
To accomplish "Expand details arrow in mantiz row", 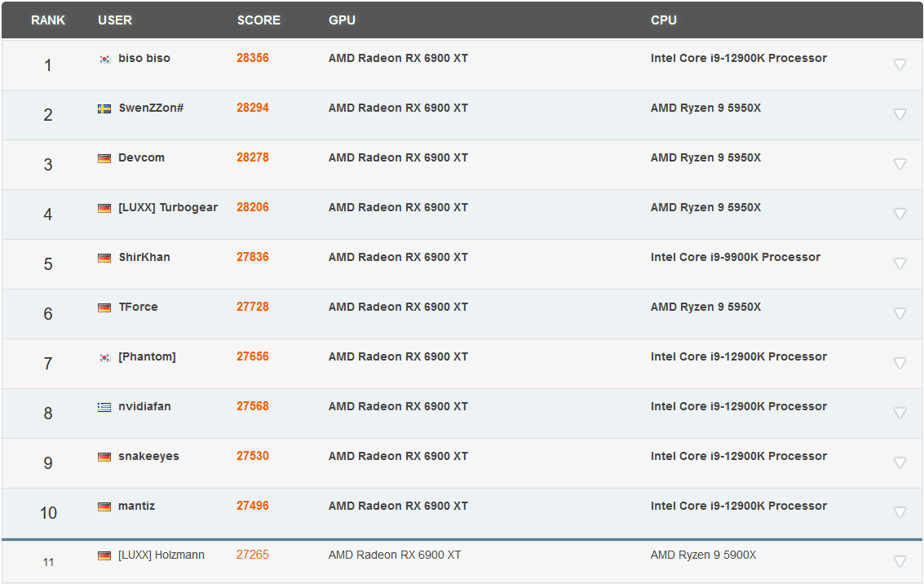I will point(900,513).
